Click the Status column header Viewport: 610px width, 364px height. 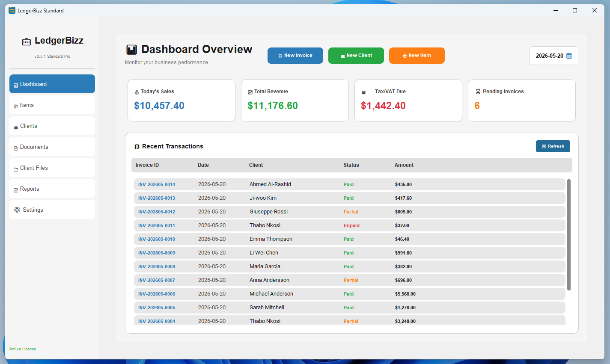coord(351,165)
